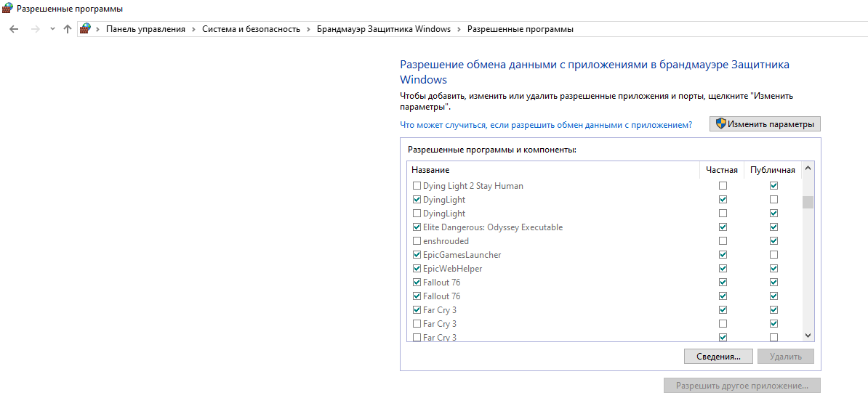This screenshot has height=414, width=868.
Task: Go up one level with up arrow
Action: 68,29
